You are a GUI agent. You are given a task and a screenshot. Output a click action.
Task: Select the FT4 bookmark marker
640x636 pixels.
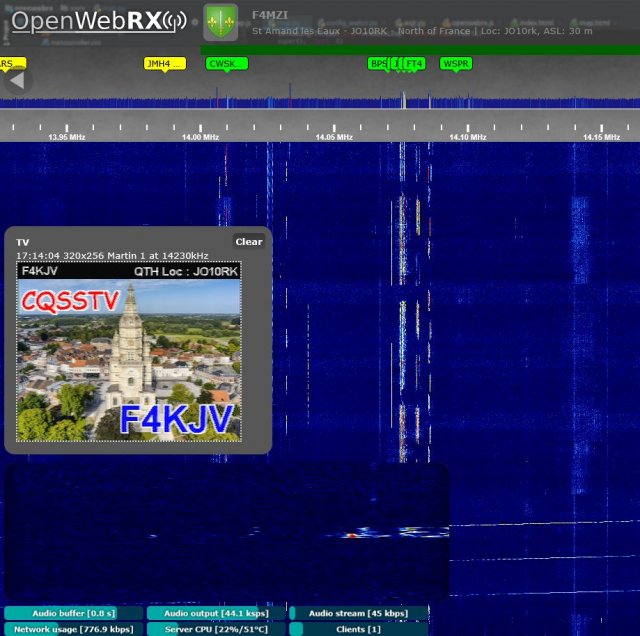click(x=414, y=64)
